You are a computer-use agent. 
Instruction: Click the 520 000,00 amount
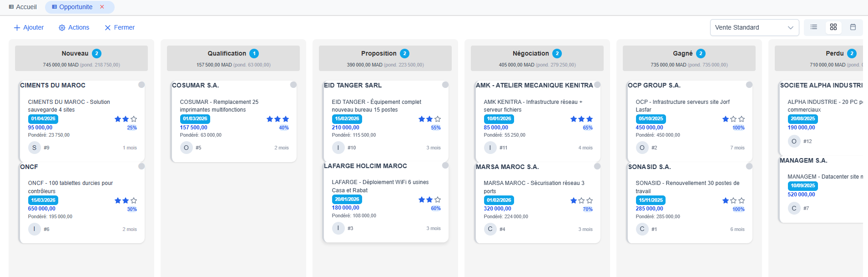click(x=802, y=195)
